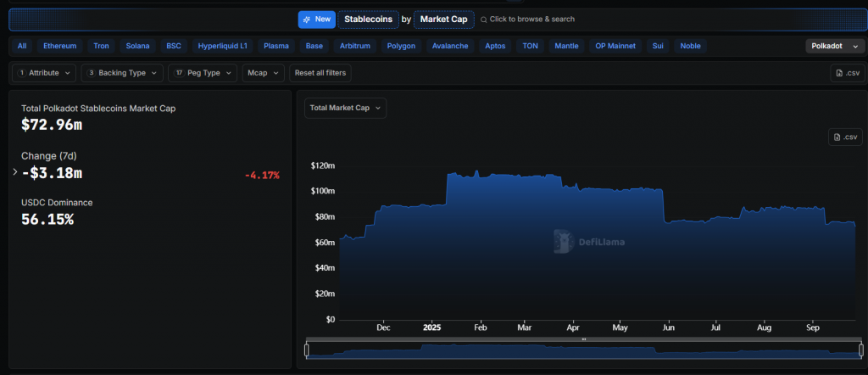Open the Polkadot chain selector dropdown
Viewport: 868px width, 375px height.
(834, 46)
